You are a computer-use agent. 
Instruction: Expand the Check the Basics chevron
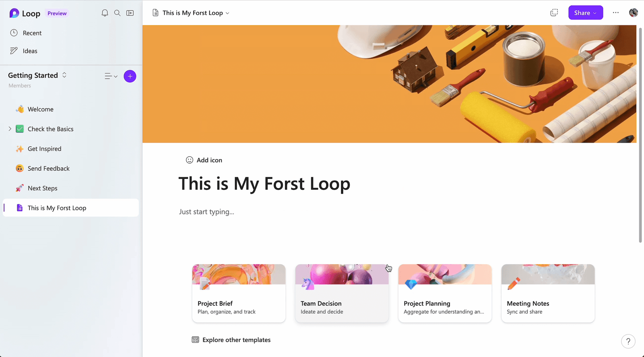[10, 129]
